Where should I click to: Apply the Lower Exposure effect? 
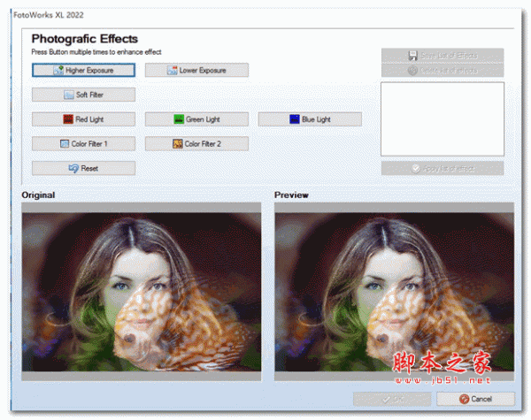coord(196,70)
